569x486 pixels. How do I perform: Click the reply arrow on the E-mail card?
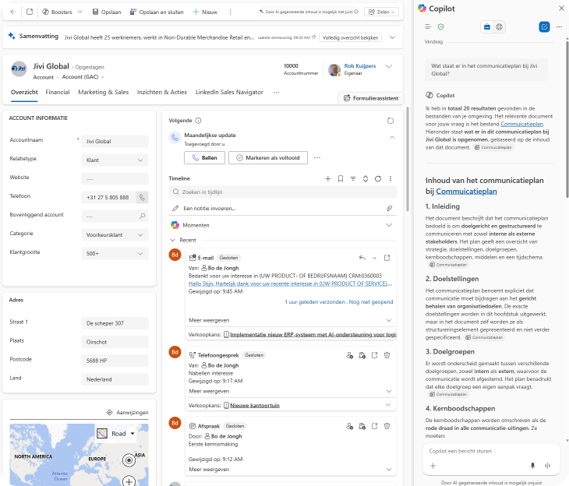tap(362, 258)
